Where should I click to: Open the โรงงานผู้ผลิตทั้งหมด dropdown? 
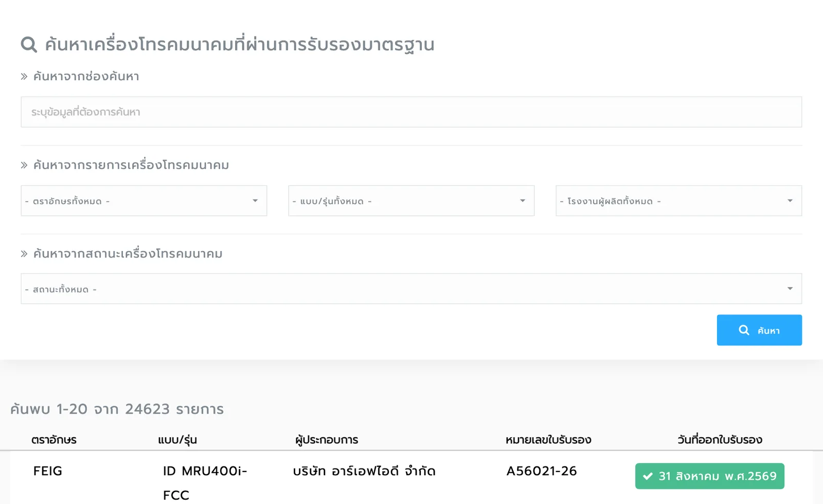(x=678, y=201)
